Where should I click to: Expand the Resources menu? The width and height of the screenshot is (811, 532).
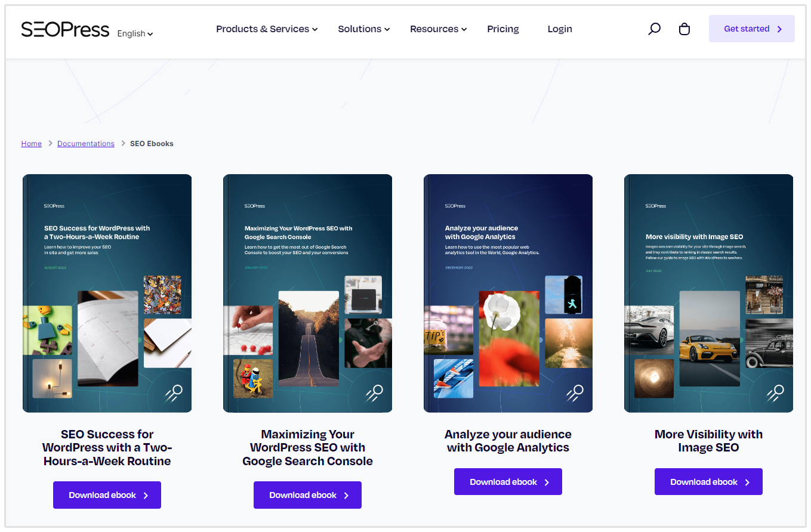point(438,29)
